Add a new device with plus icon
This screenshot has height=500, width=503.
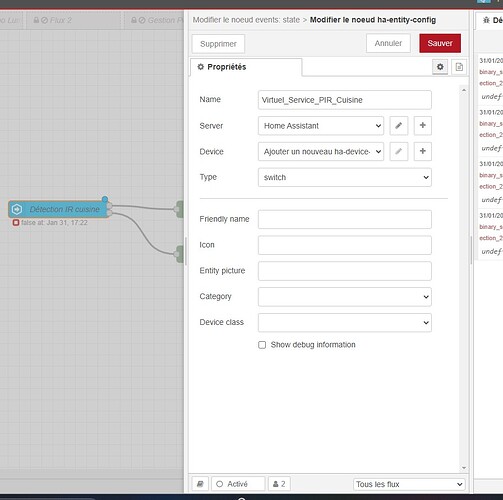pos(423,151)
